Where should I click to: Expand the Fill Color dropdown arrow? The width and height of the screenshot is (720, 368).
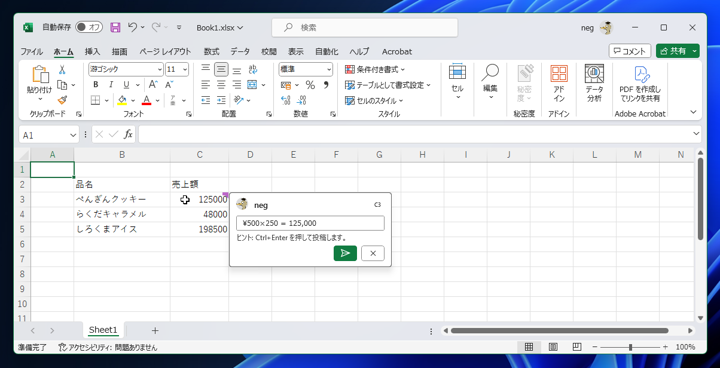133,100
